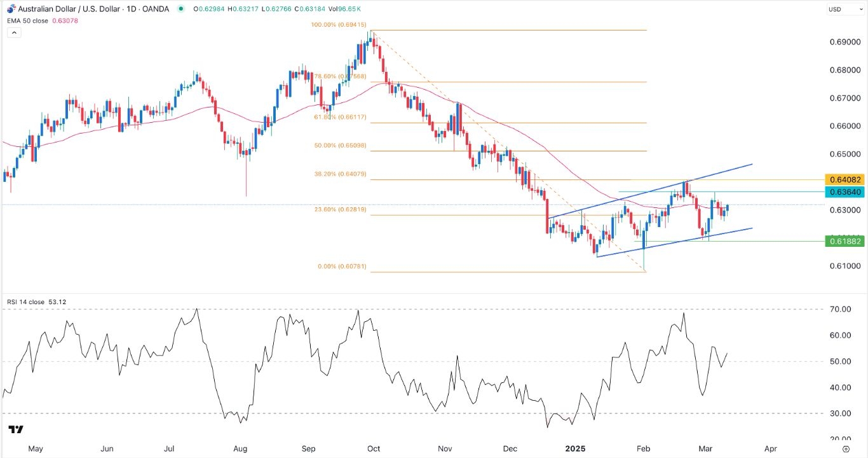Screen dimensions: 868x458
Task: Select the EMA 50 close indicator label
Action: [x=27, y=20]
